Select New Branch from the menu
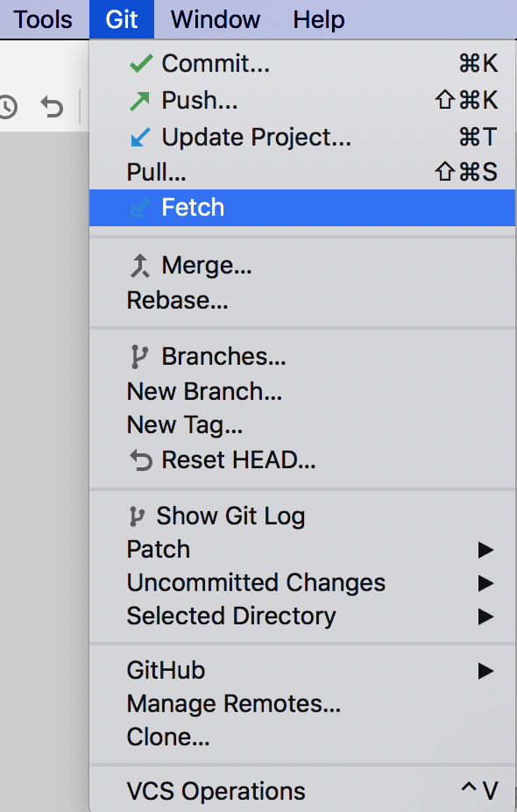Image resolution: width=517 pixels, height=812 pixels. (x=204, y=391)
